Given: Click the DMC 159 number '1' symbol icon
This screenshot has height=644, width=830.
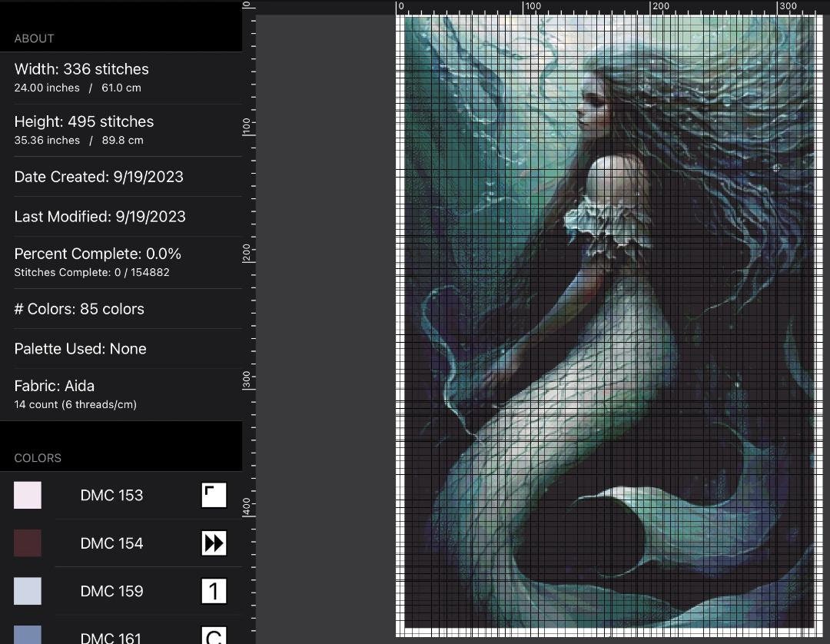Looking at the screenshot, I should pyautogui.click(x=214, y=591).
